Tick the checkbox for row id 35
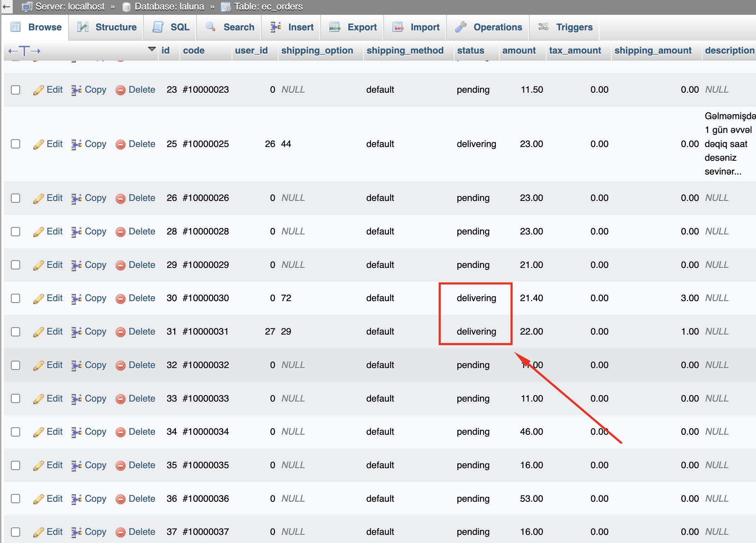The height and width of the screenshot is (543, 756). pos(16,465)
